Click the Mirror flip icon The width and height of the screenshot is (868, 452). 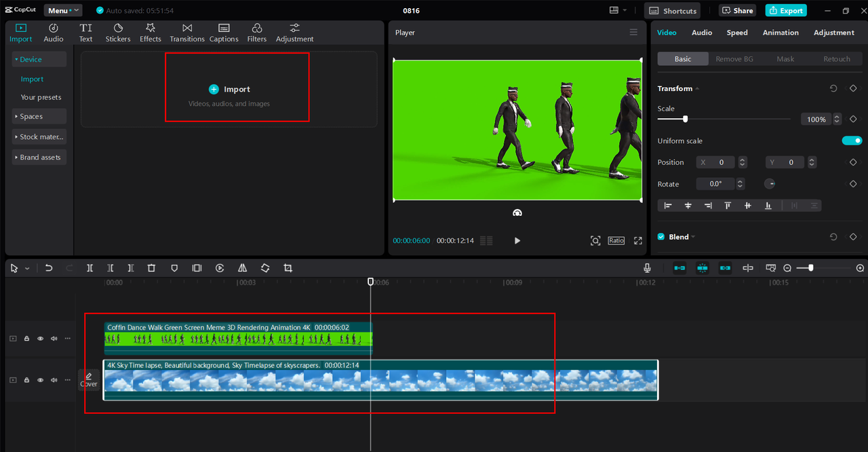(242, 268)
